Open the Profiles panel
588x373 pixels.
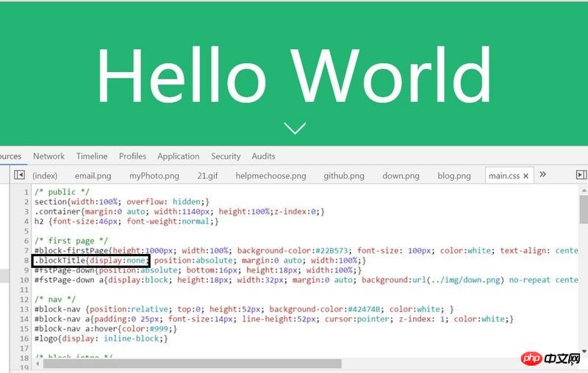pos(132,156)
